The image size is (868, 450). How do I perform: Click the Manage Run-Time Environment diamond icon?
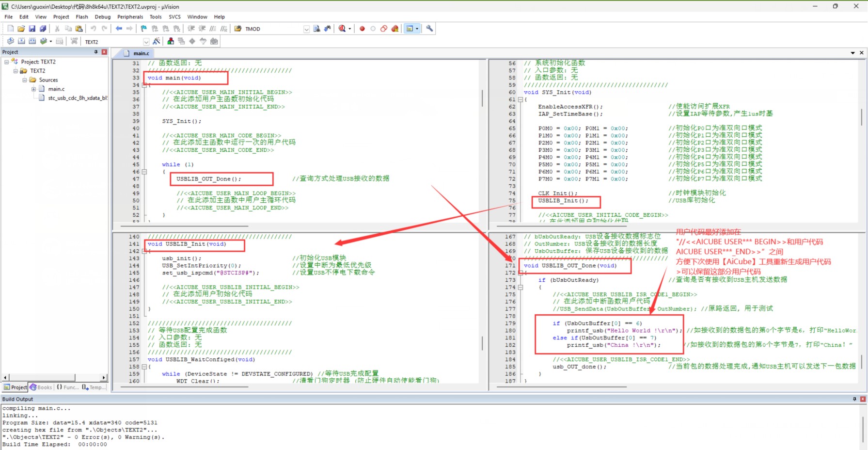pos(192,41)
